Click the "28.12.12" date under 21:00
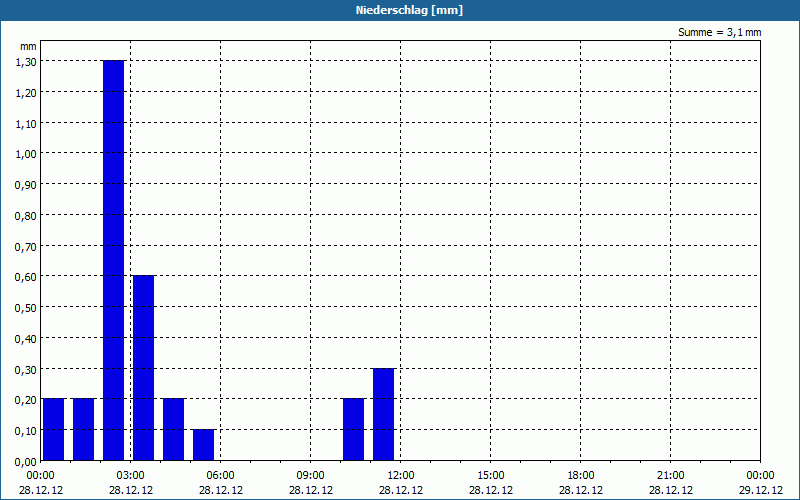This screenshot has width=800, height=500. [x=670, y=490]
